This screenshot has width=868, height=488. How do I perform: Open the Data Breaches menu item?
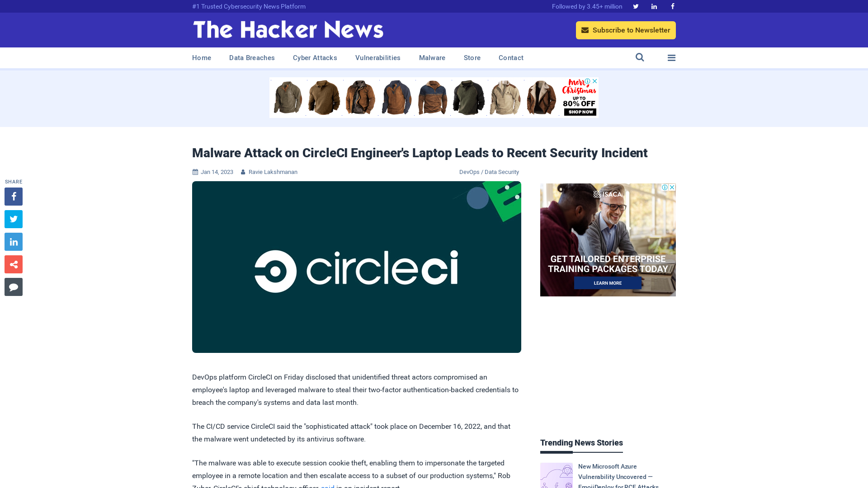coord(251,57)
